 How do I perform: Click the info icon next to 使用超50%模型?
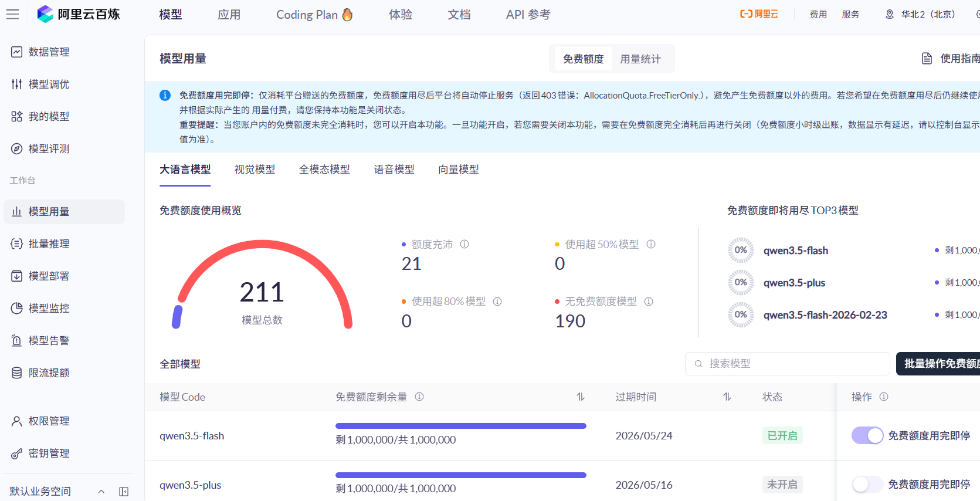coord(651,244)
